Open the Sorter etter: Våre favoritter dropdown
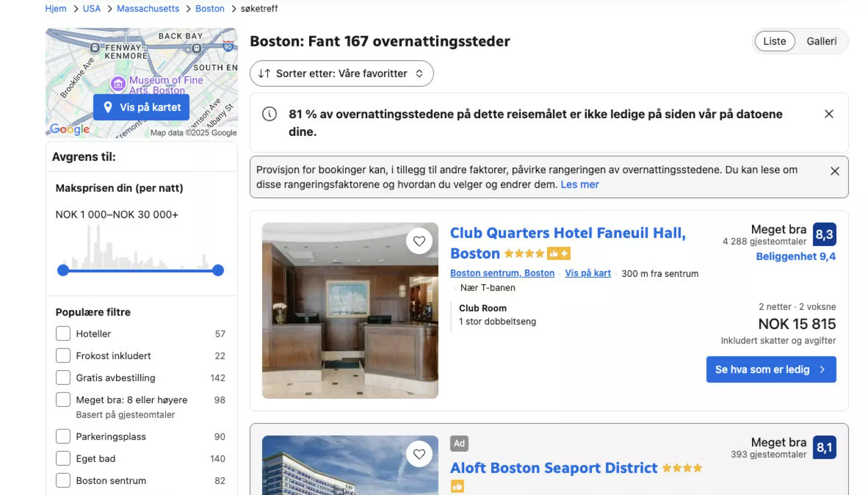This screenshot has width=868, height=495. 341,73
